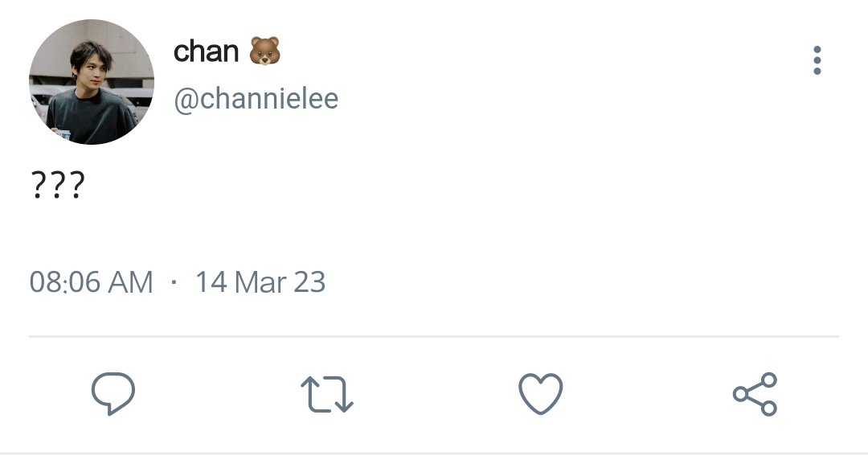This screenshot has width=868, height=468.
Task: Open the reply speech bubble icon
Action: point(113,394)
